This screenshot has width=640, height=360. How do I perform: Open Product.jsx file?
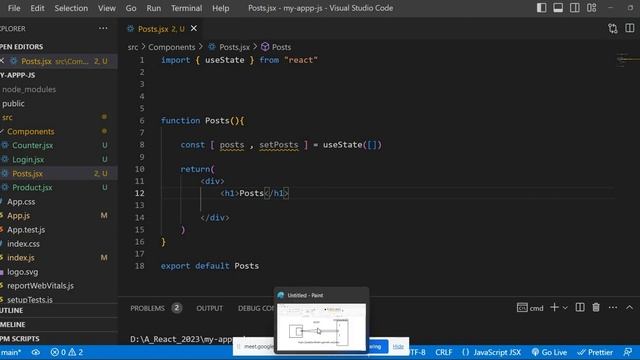tap(59, 187)
